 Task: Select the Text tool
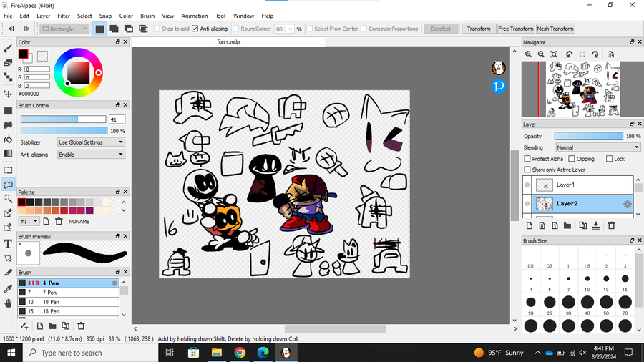pyautogui.click(x=8, y=244)
